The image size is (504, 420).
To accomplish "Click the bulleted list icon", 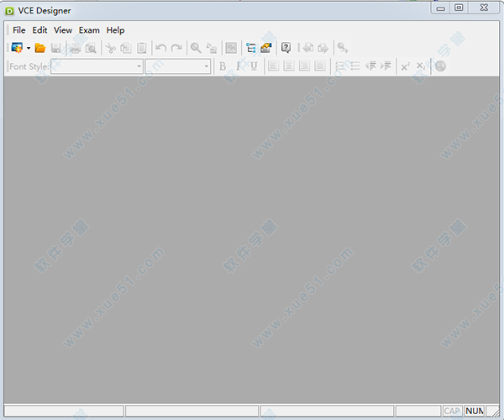I will 355,66.
